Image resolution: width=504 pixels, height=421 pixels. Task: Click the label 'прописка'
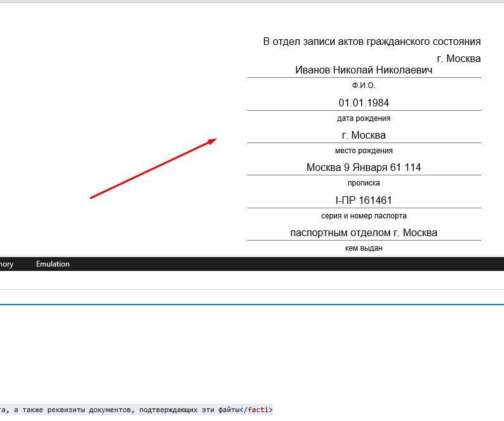pyautogui.click(x=364, y=183)
